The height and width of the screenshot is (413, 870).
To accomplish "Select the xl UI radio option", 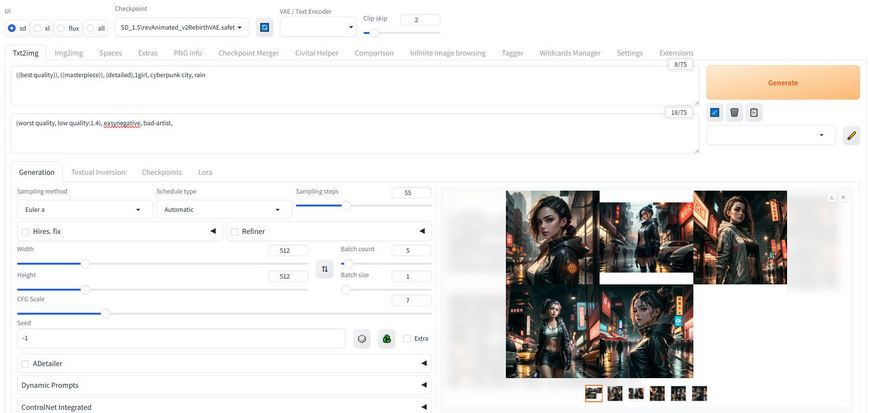I will [43, 28].
